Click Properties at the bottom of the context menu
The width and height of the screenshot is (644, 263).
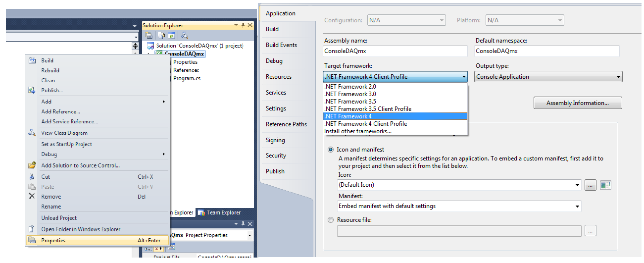(x=98, y=241)
